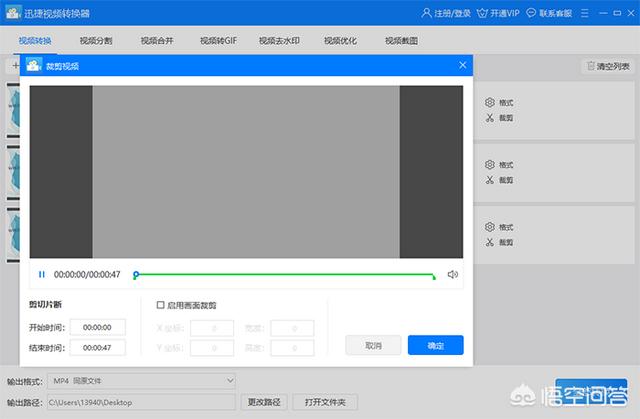Click 裁剪 scissors for first video
The width and height of the screenshot is (640, 419).
[499, 118]
